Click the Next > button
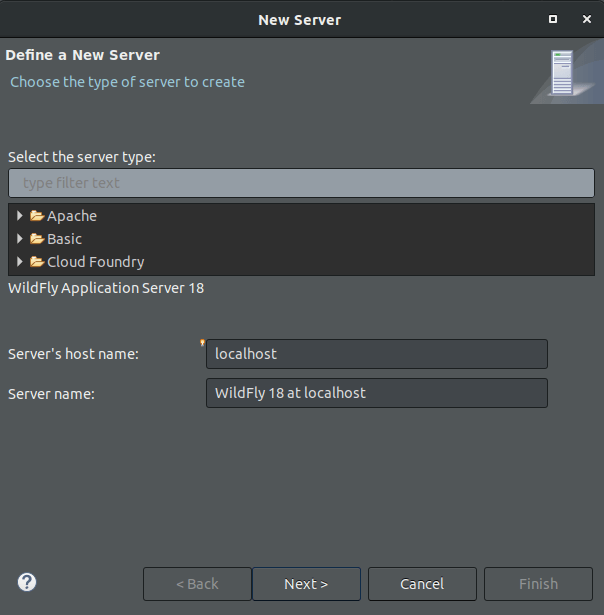Image resolution: width=604 pixels, height=615 pixels. tap(306, 584)
